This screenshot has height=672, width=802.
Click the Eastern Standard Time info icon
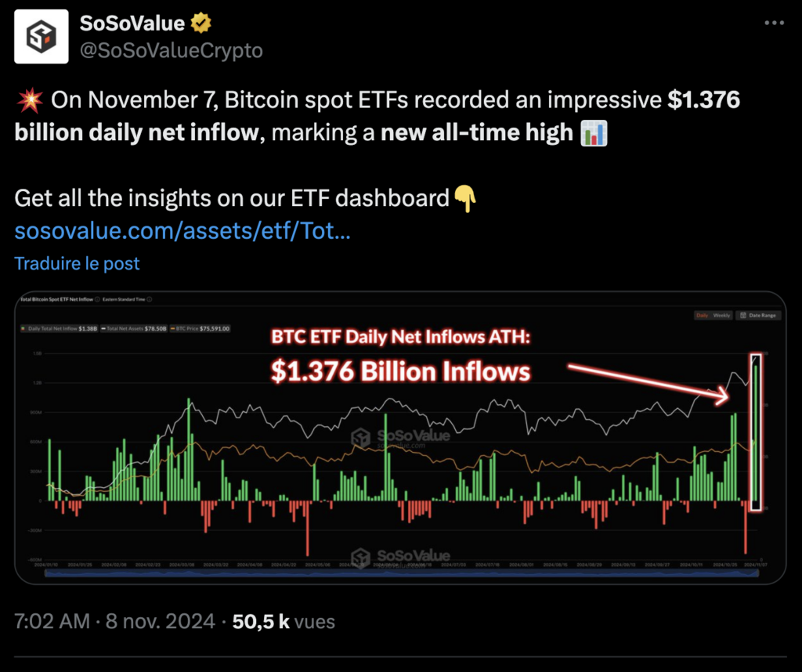(x=150, y=300)
